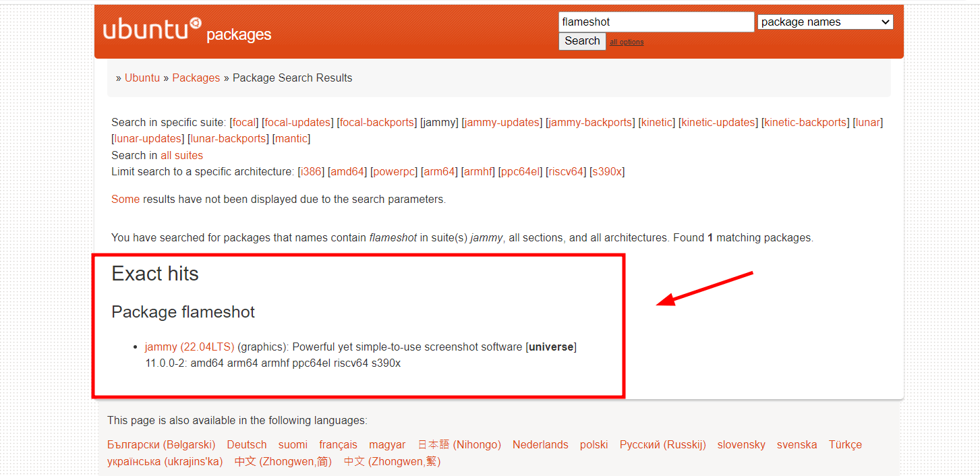
Task: Search in the kinetic-backports suite
Action: tap(805, 122)
